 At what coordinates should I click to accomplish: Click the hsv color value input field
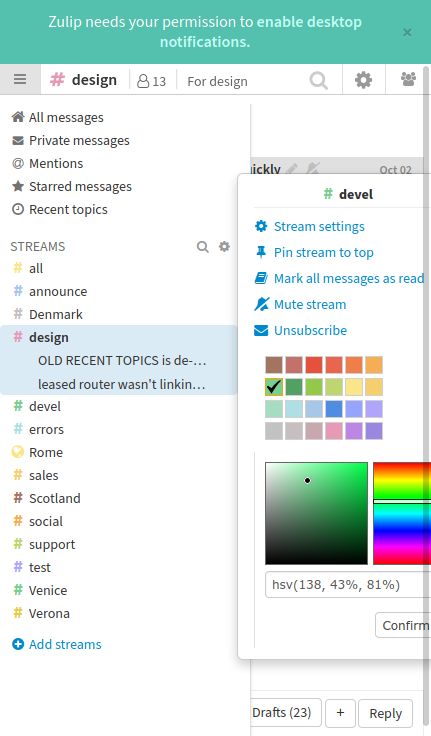(x=348, y=585)
